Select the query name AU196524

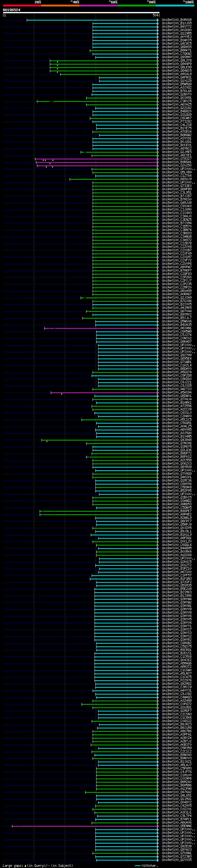(x=11, y=10)
